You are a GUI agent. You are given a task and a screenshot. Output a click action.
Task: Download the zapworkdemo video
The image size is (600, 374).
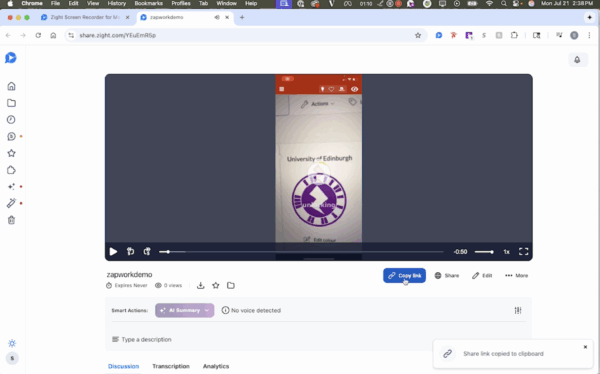point(201,286)
